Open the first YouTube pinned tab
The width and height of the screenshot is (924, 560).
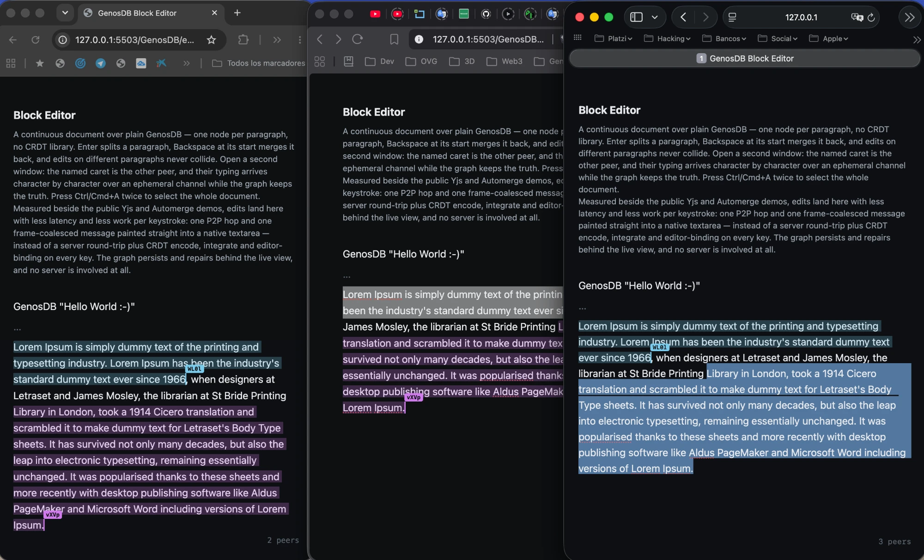(375, 14)
